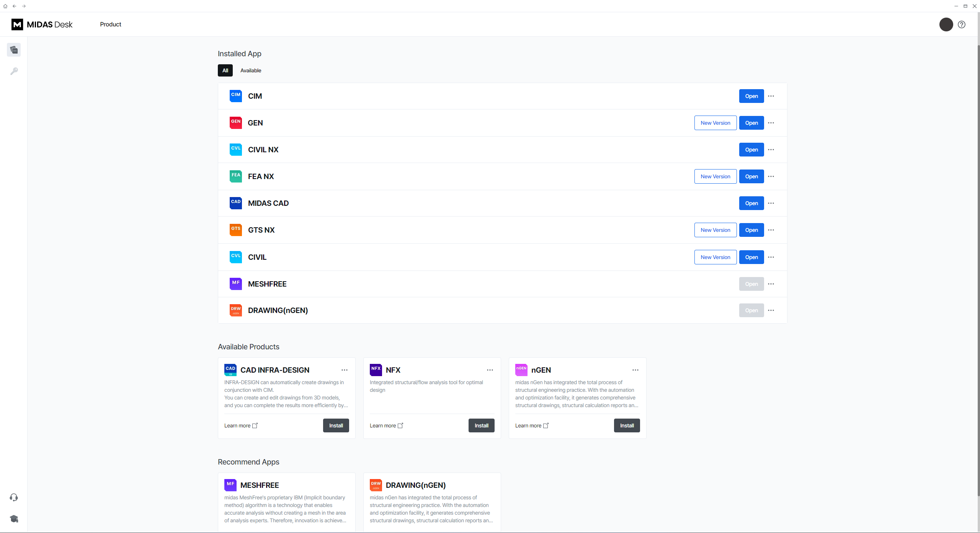Click the FEA NX app icon

(x=235, y=176)
